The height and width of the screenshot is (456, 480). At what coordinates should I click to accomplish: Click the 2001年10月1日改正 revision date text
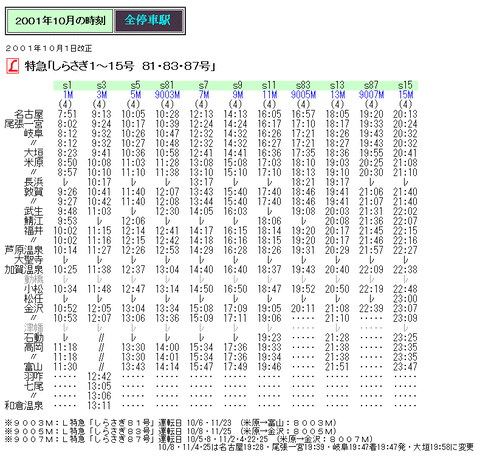[x=49, y=48]
